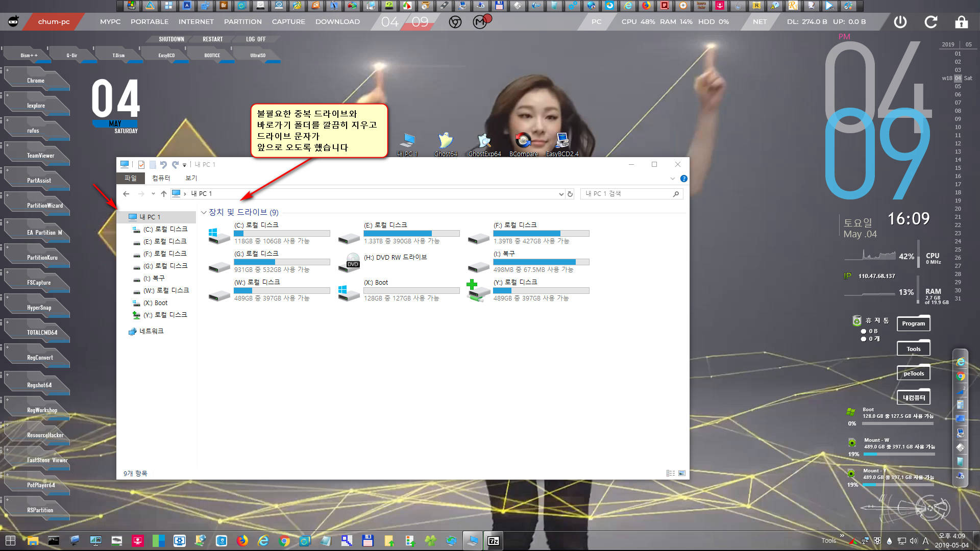Click the (C:) drive usage bar
This screenshot has height=551, width=980.
[x=282, y=234]
